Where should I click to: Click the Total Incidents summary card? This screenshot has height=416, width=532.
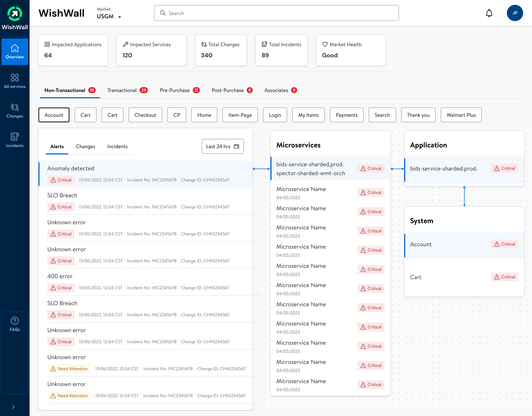[x=281, y=50]
